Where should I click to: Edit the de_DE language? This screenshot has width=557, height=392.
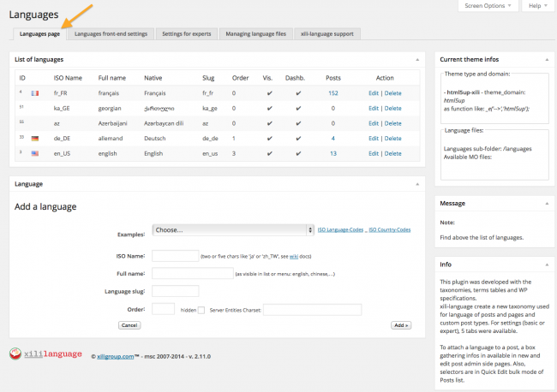coord(374,139)
